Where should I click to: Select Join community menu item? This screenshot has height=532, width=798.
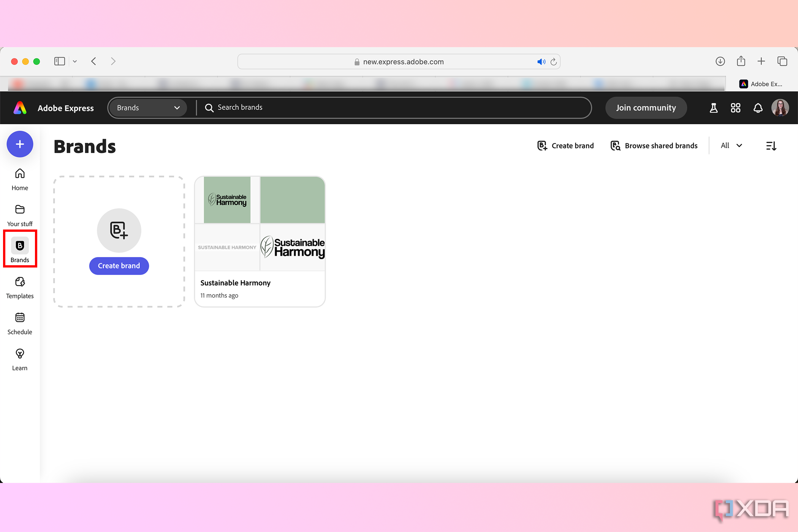[x=646, y=108]
